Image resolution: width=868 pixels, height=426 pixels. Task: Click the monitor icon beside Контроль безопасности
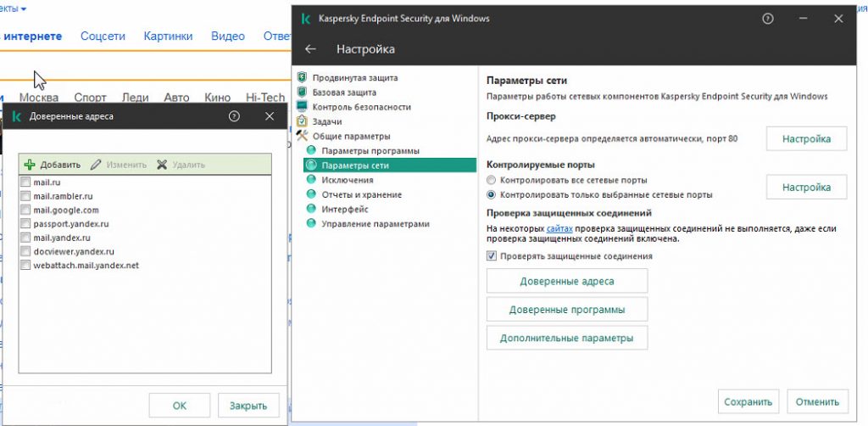[x=302, y=106]
